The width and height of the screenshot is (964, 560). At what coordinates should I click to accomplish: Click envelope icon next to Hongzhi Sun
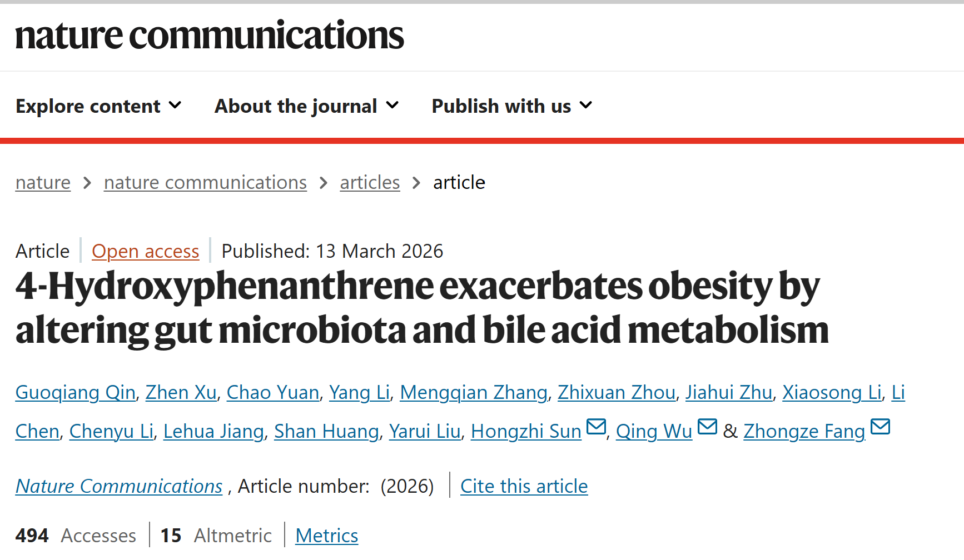coord(596,427)
